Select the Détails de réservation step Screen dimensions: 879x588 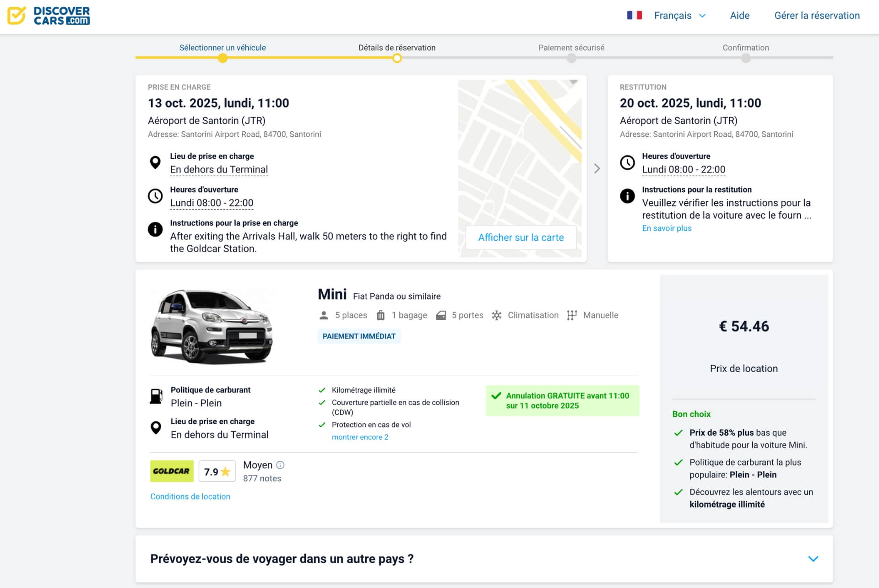[397, 48]
